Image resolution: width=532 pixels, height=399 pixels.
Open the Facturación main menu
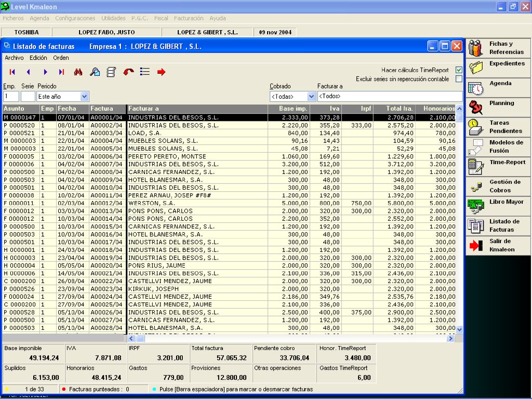(x=189, y=18)
